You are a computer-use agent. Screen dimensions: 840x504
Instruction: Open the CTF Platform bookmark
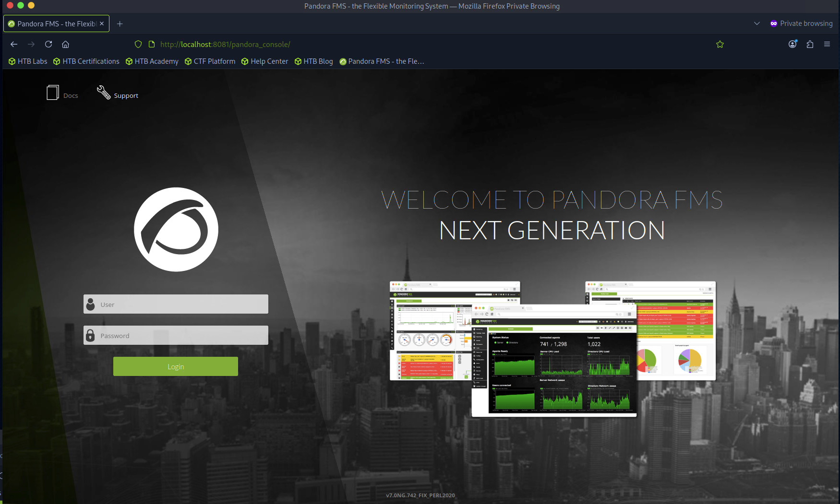tap(210, 61)
